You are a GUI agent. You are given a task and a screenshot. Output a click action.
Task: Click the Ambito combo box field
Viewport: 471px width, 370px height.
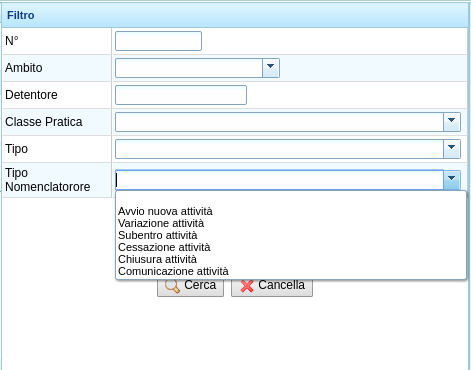pyautogui.click(x=189, y=68)
